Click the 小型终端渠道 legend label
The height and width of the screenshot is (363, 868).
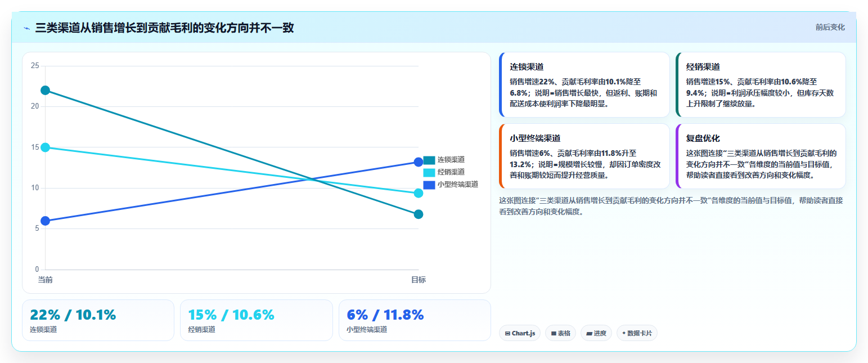tap(458, 185)
